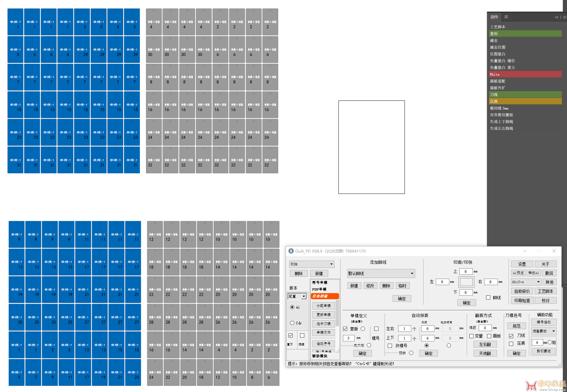Open the 初始 preset dropdown
The height and width of the screenshot is (392, 567).
tap(312, 264)
